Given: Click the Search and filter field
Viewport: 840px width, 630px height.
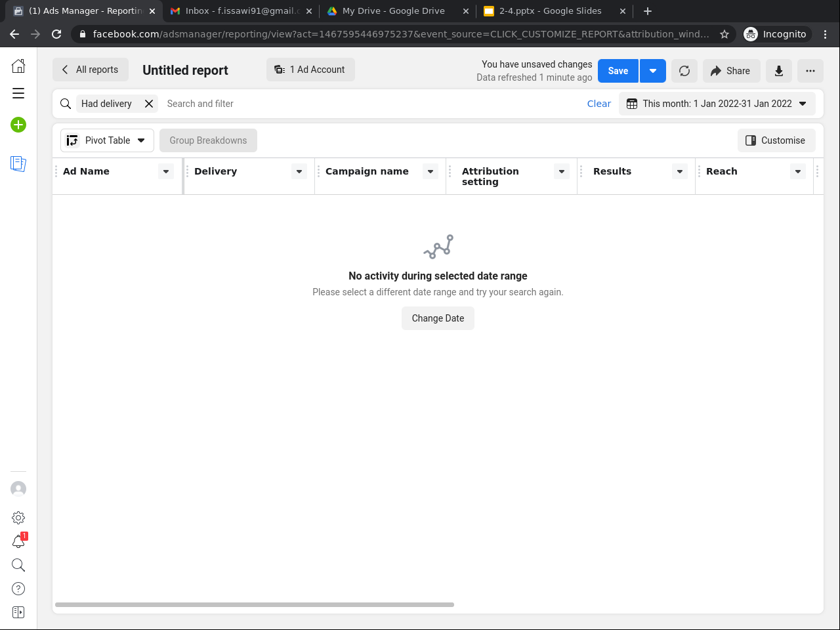Looking at the screenshot, I should (x=371, y=104).
